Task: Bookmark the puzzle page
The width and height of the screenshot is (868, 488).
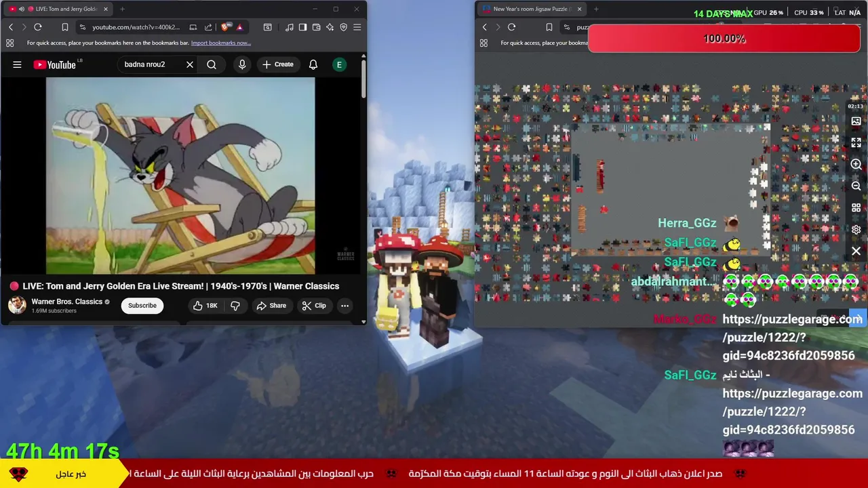Action: tap(549, 27)
